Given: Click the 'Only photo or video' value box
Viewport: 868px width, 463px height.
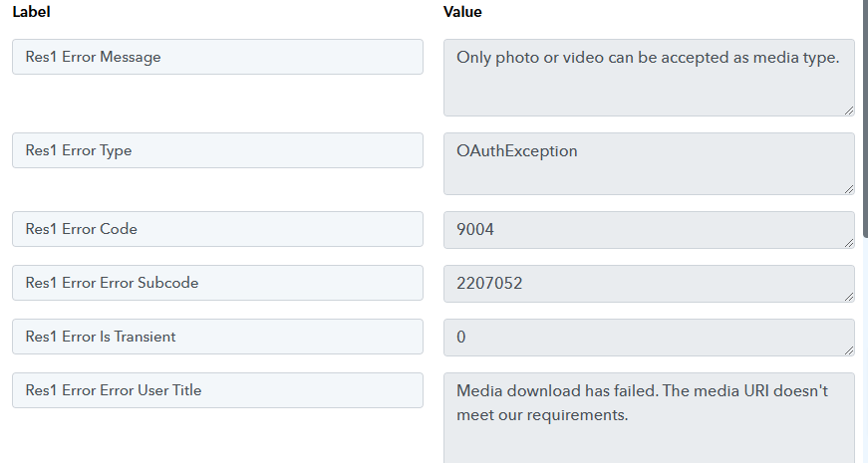Looking at the screenshot, I should pos(649,78).
